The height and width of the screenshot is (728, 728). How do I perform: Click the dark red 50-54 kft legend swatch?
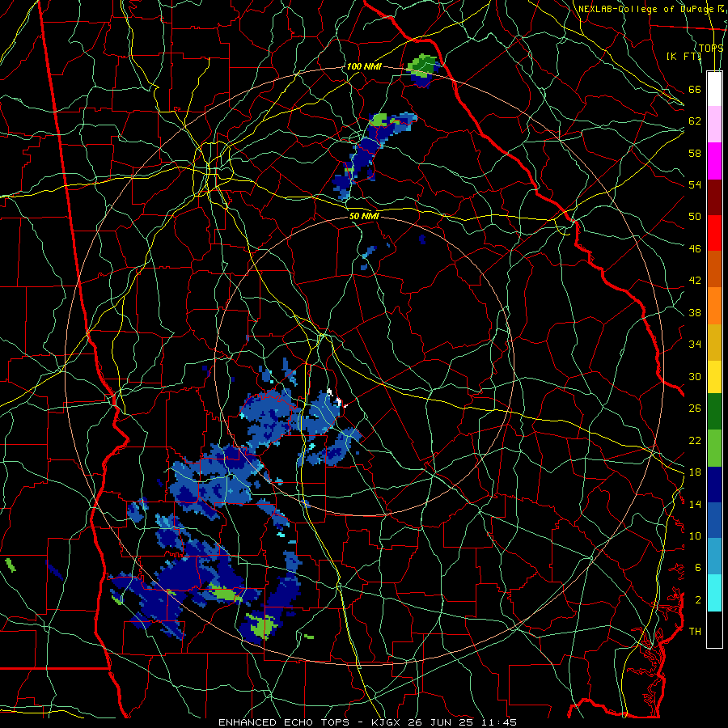pos(714,197)
